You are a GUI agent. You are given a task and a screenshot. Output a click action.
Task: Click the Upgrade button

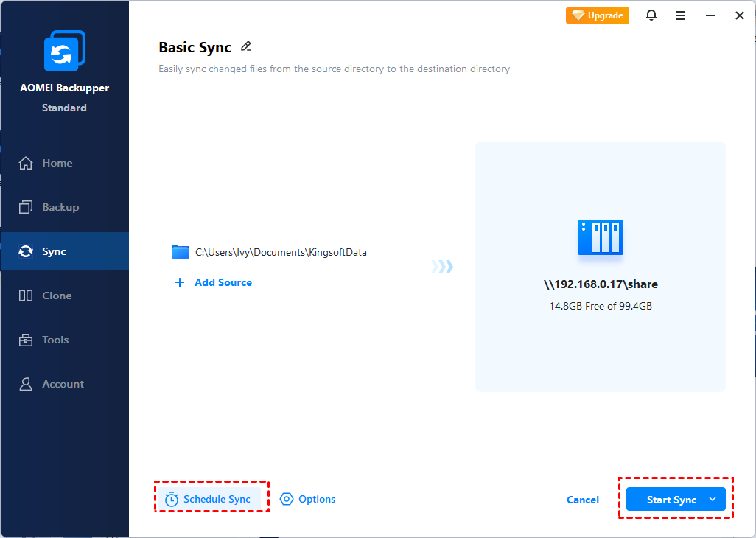598,15
